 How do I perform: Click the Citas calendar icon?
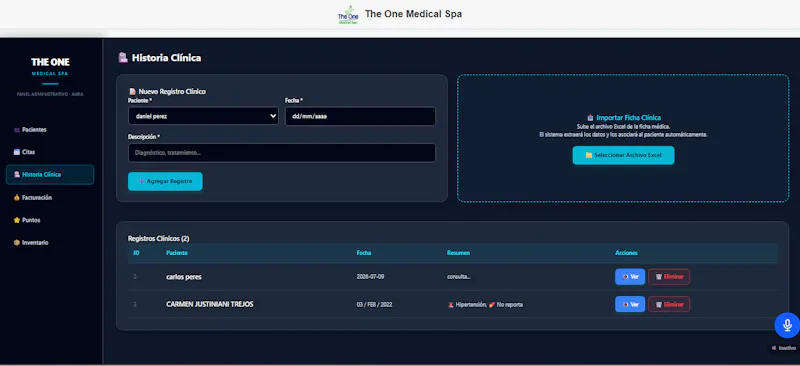point(17,152)
